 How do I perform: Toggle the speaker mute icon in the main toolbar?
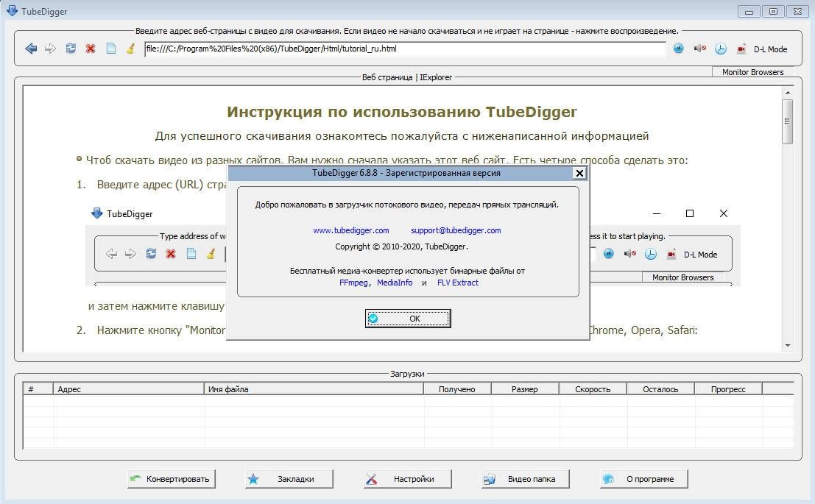click(x=699, y=49)
